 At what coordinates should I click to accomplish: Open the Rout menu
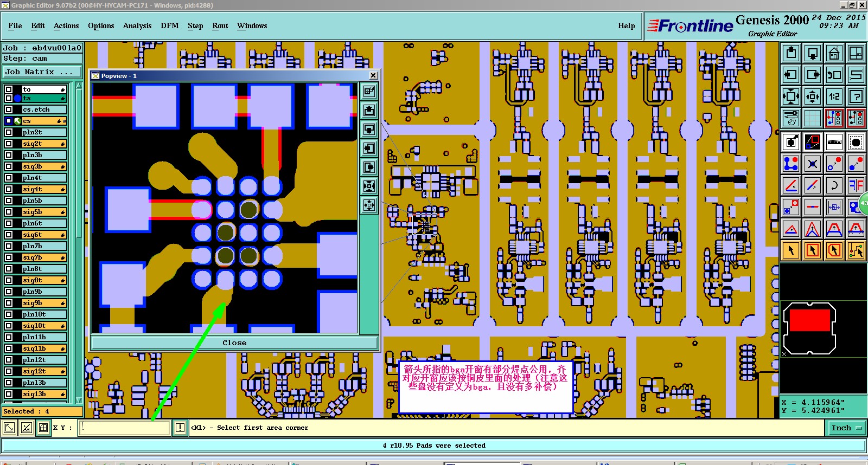(x=220, y=25)
